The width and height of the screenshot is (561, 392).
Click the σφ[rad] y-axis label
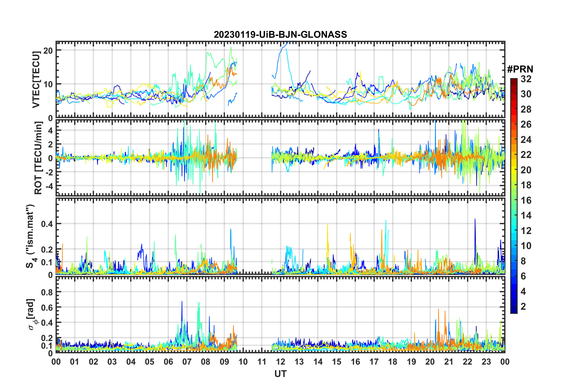(x=32, y=314)
